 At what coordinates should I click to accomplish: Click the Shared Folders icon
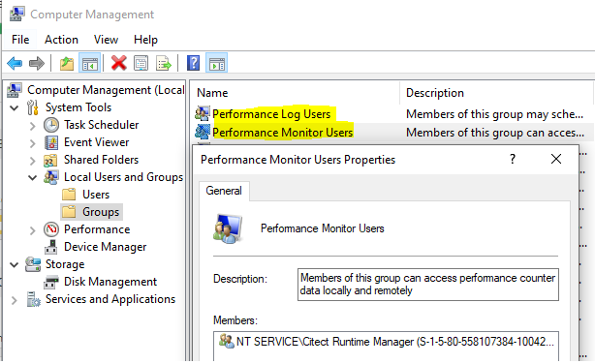[x=50, y=161]
